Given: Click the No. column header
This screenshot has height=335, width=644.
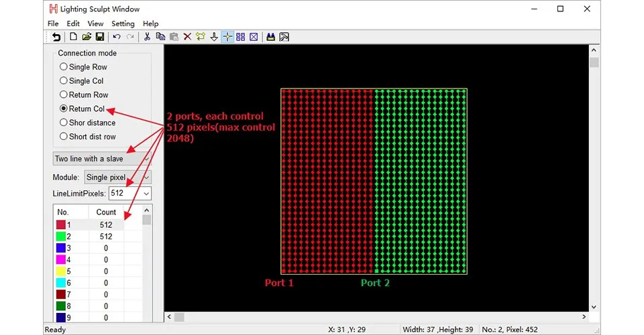Looking at the screenshot, I should coord(71,212).
